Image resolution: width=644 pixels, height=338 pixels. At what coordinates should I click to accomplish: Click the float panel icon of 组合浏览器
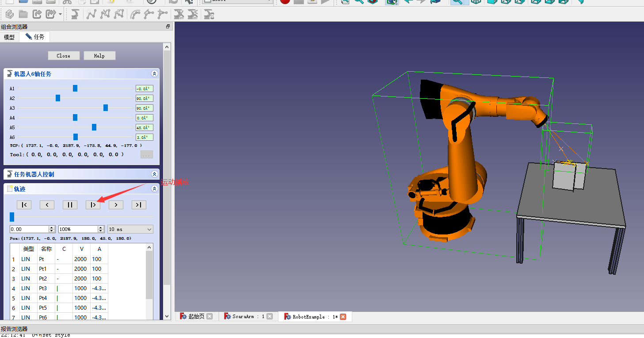coord(168,27)
